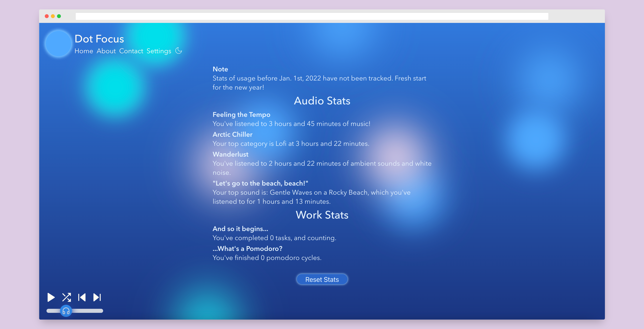Image resolution: width=644 pixels, height=329 pixels.
Task: Close the browser window red dot
Action: click(x=47, y=16)
